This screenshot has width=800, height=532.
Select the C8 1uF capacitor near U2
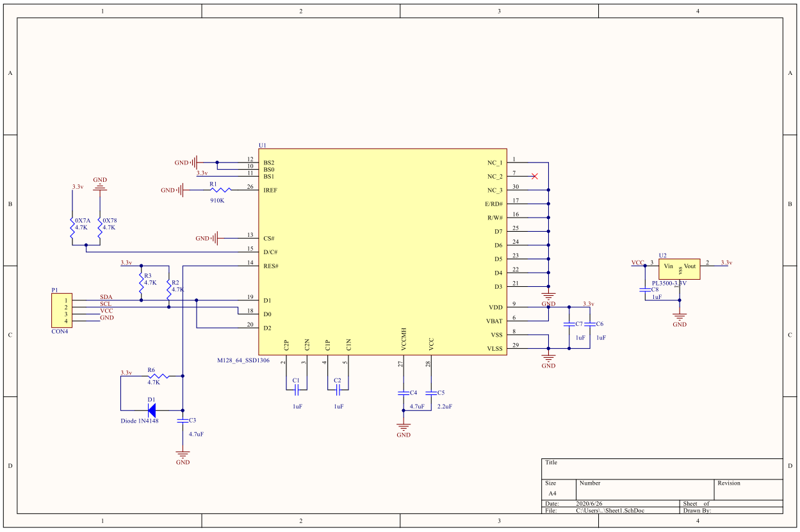[644, 289]
